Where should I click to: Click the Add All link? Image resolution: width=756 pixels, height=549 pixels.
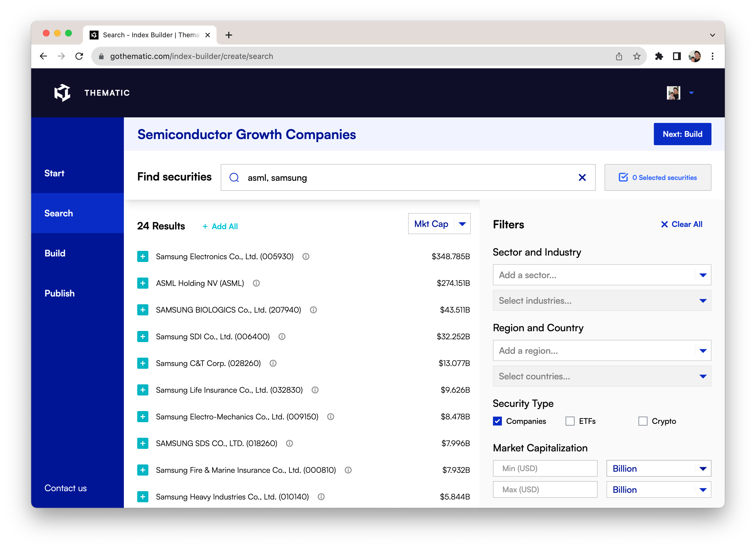220,227
